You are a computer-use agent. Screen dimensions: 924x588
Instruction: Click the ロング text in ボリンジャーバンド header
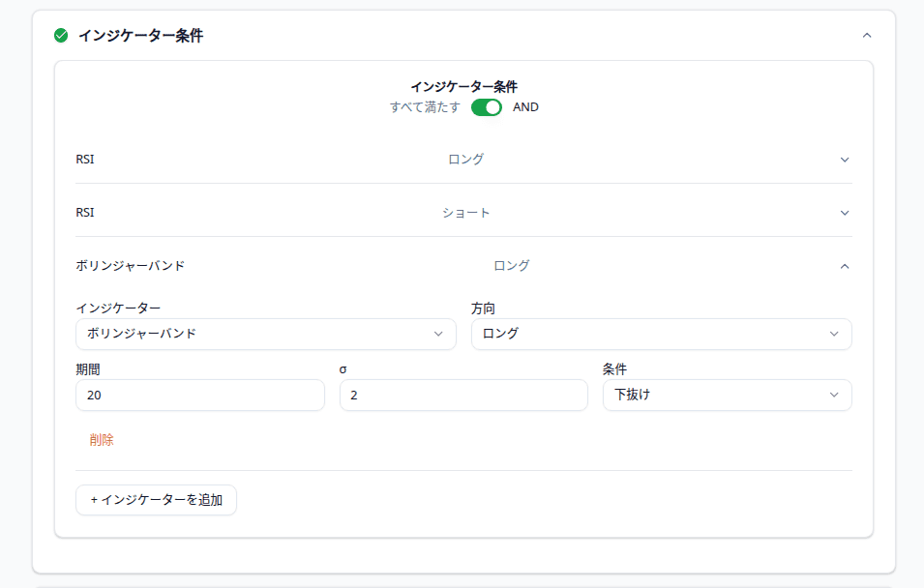coord(512,266)
